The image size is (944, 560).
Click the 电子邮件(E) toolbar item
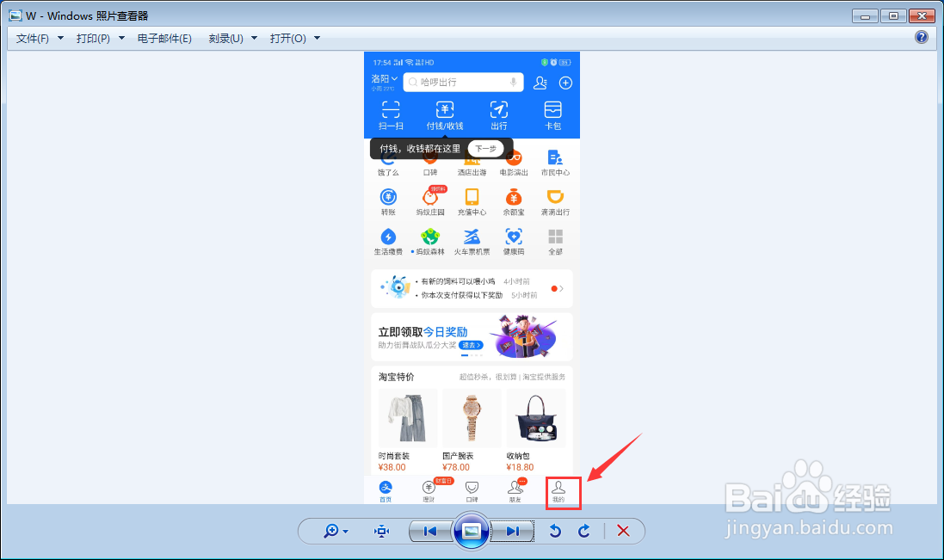point(164,39)
